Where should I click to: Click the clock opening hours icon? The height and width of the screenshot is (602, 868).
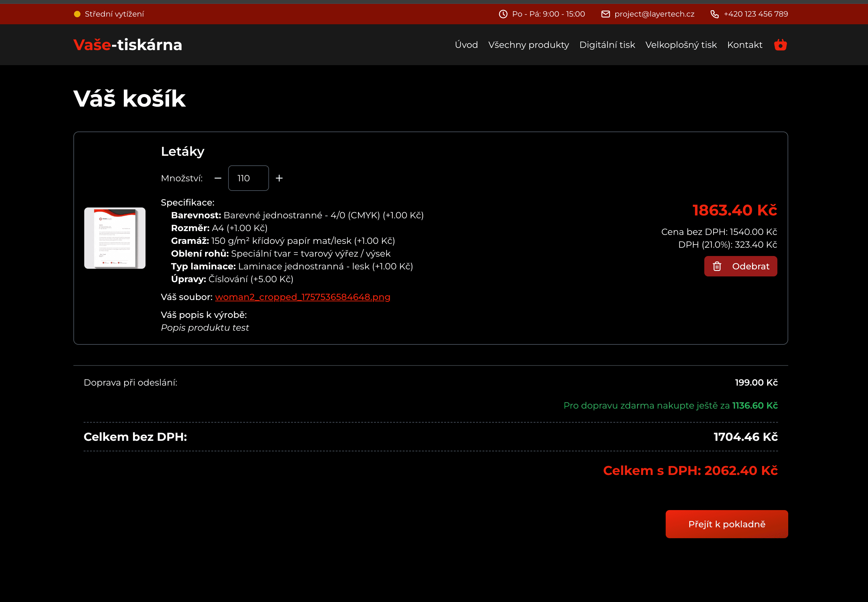tap(503, 14)
